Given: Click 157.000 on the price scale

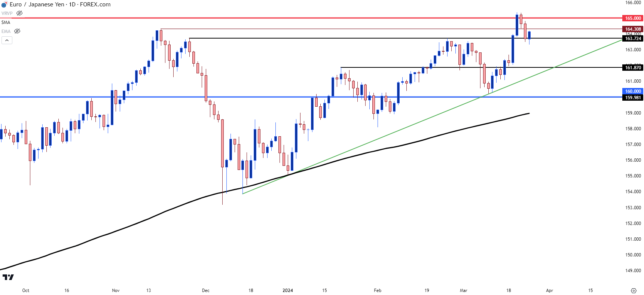Looking at the screenshot, I should (633, 144).
